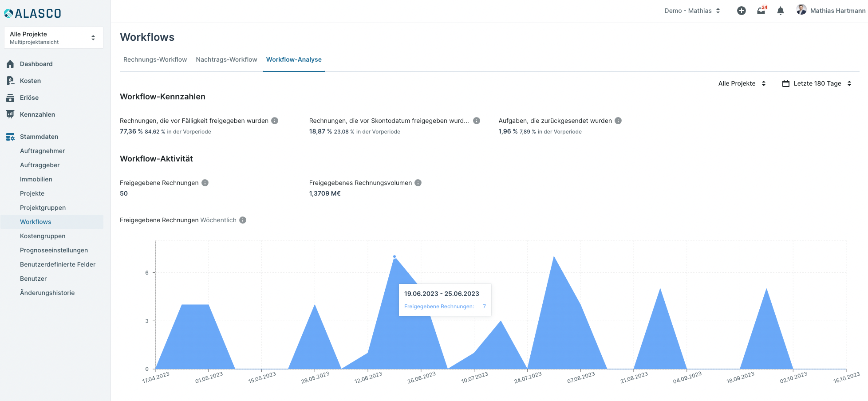This screenshot has height=401, width=868.
Task: Open the Demo - Mathias account switcher
Action: 692,11
